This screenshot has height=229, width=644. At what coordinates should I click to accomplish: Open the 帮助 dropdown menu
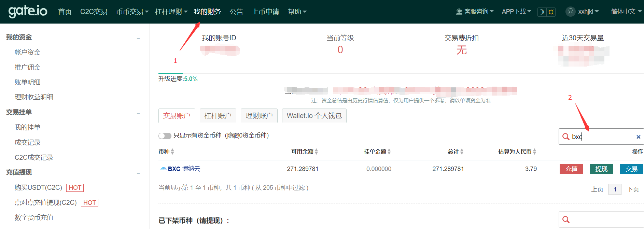[x=297, y=12]
